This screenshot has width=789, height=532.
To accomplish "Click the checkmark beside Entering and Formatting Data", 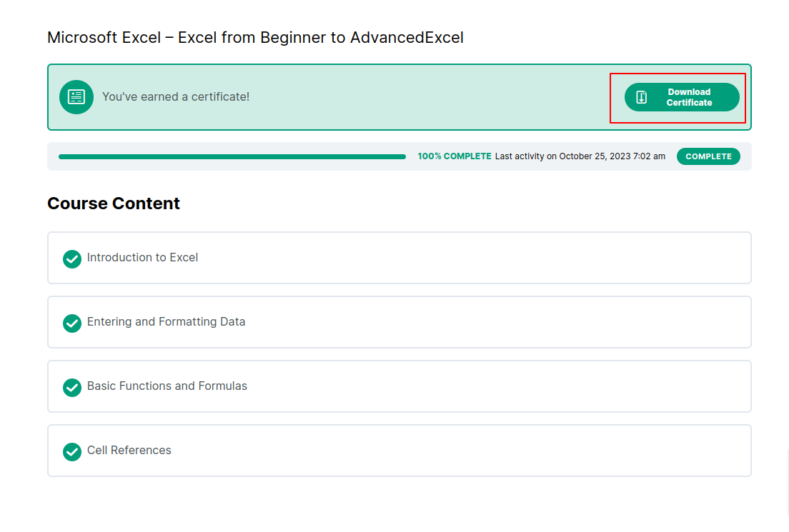I will coord(72,323).
